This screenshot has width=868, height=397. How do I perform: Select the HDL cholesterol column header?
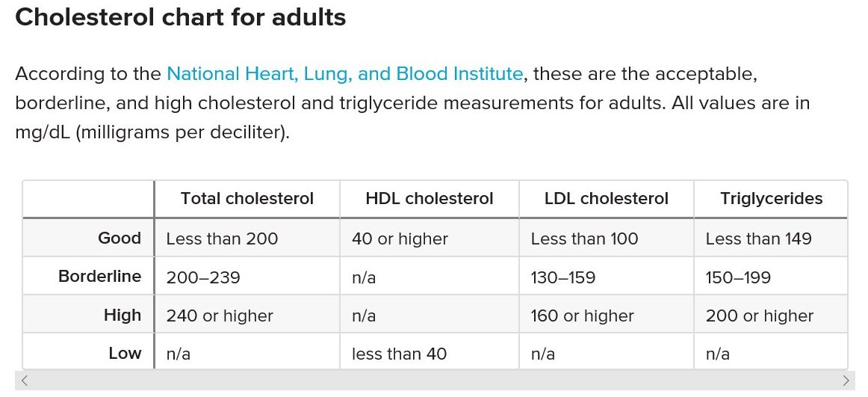coord(430,199)
